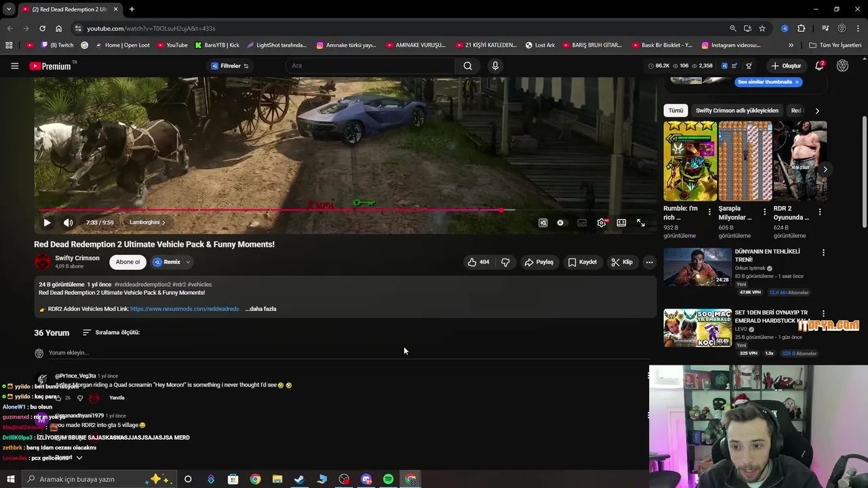The width and height of the screenshot is (868, 488).
Task: Show hidden bookmarks overflow chevron
Action: pyautogui.click(x=791, y=45)
